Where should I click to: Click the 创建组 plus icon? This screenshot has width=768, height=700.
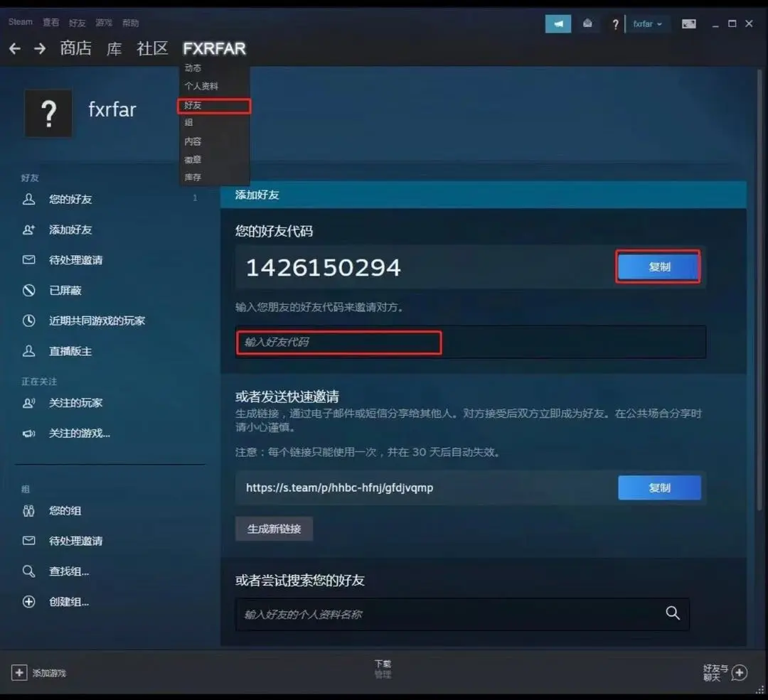(x=29, y=602)
